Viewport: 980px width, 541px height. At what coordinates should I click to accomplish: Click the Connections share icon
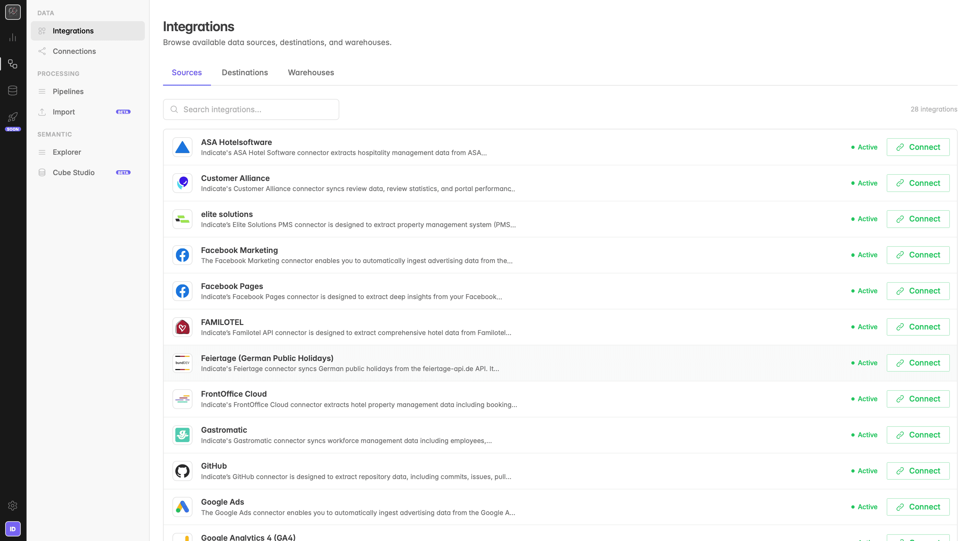click(42, 51)
